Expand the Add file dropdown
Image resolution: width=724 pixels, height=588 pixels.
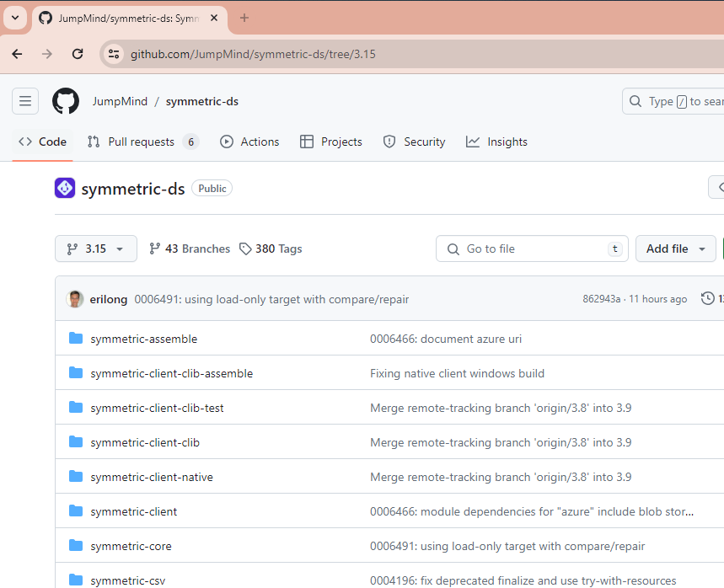[x=675, y=249]
